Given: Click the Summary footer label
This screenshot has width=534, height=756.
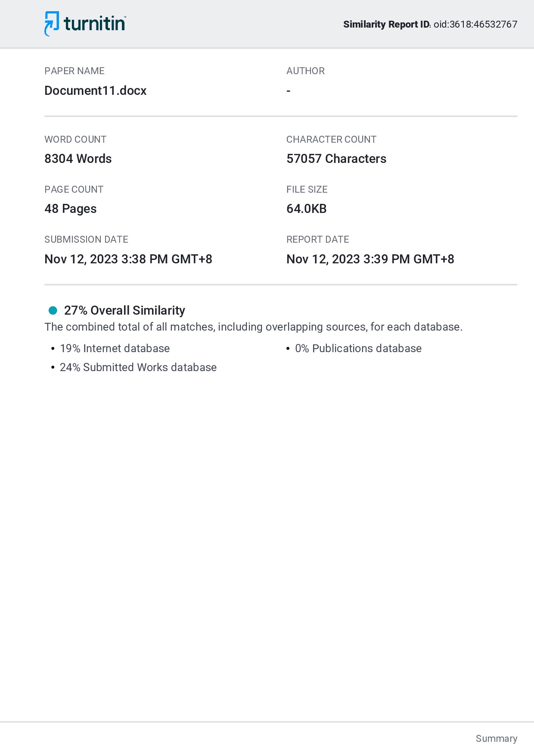Looking at the screenshot, I should click(x=497, y=738).
